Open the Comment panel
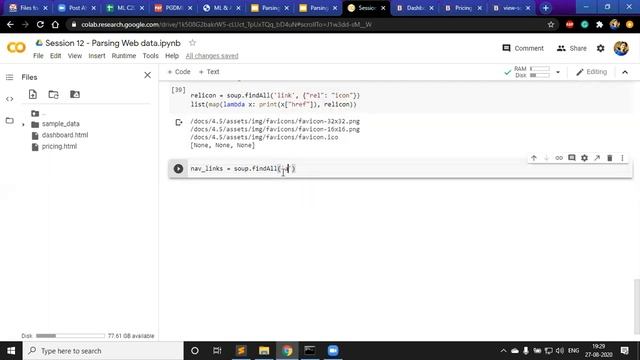Screen dimensions: 640x360 click(523, 48)
